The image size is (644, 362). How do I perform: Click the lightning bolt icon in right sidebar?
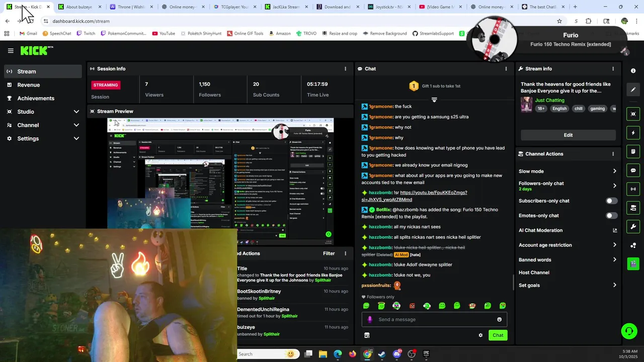(x=633, y=133)
